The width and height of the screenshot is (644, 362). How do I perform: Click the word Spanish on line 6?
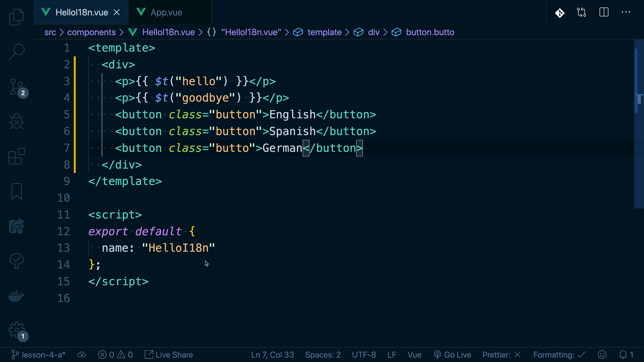click(x=292, y=131)
